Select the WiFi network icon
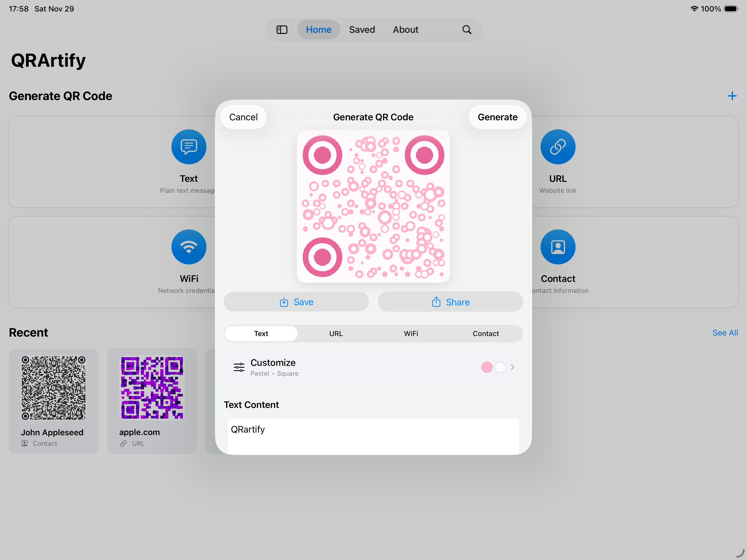Image resolution: width=747 pixels, height=560 pixels. (189, 247)
